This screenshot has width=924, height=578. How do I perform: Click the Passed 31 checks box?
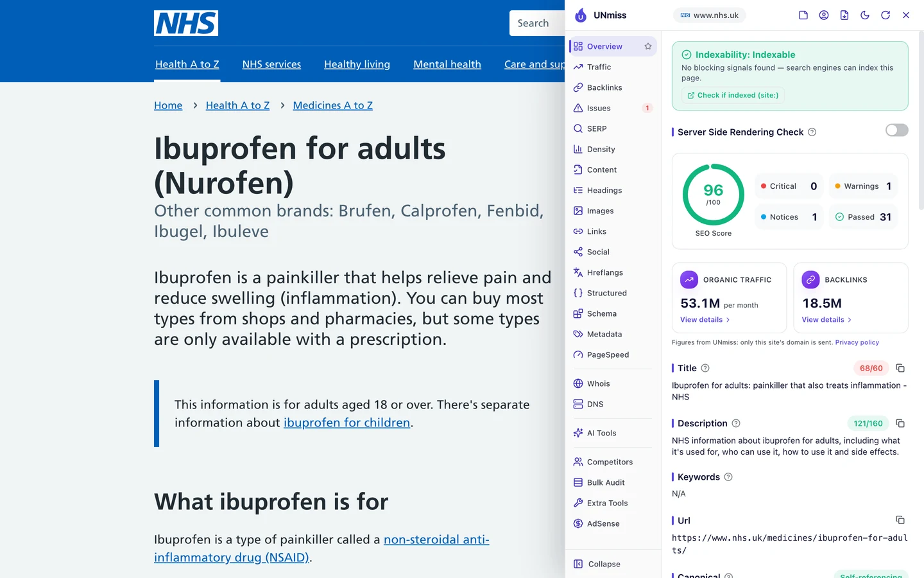coord(863,217)
